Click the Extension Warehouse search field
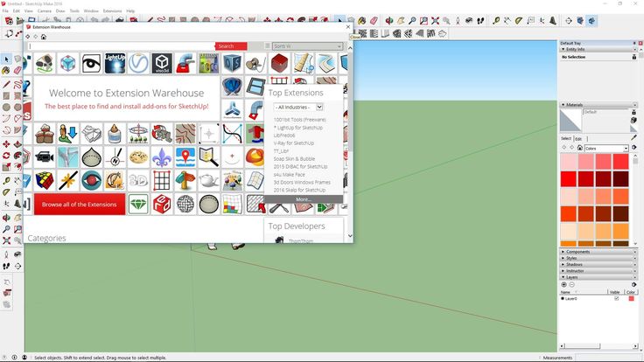This screenshot has width=644, height=362. pyautogui.click(x=121, y=46)
